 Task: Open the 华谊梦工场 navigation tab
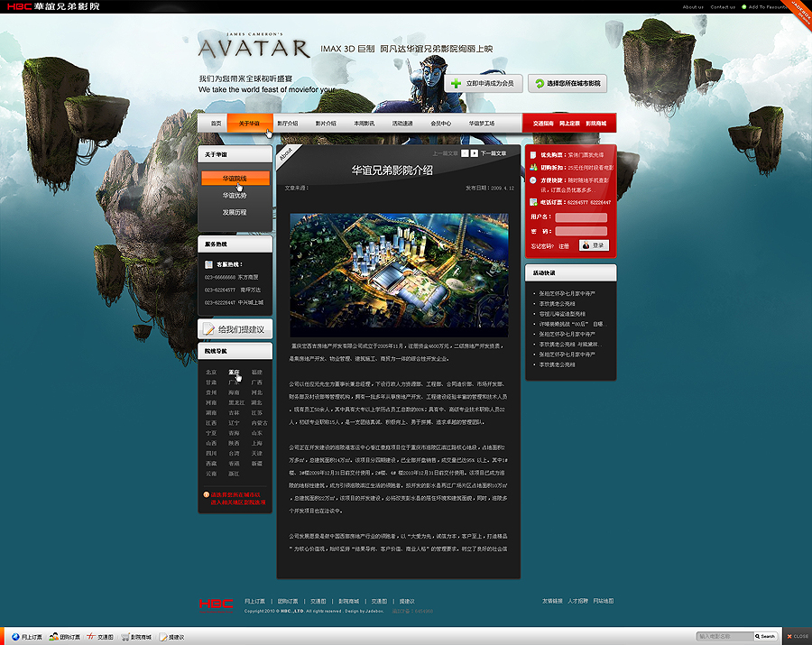[x=482, y=124]
